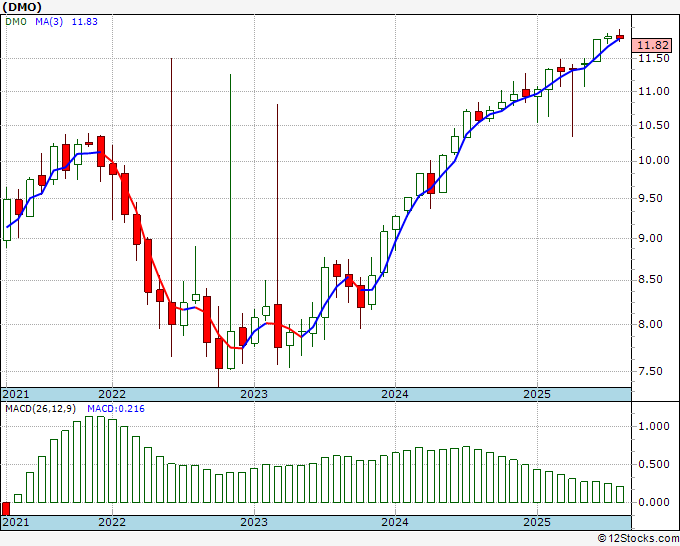
Task: Click 2023 on the MACD timeline
Action: [x=254, y=522]
